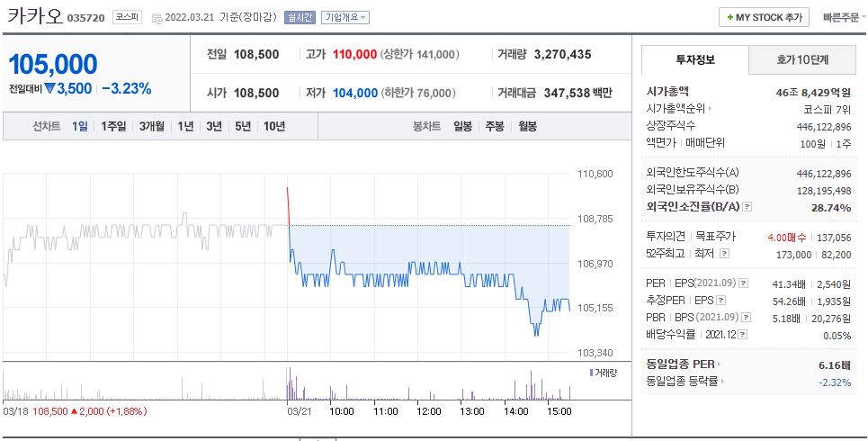Click the 상한가 141,000 text
Image resolution: width=868 pixels, height=441 pixels.
coord(419,54)
